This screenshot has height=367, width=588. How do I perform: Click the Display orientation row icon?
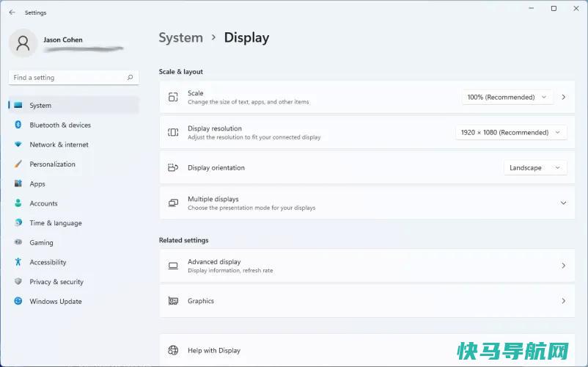coord(173,167)
